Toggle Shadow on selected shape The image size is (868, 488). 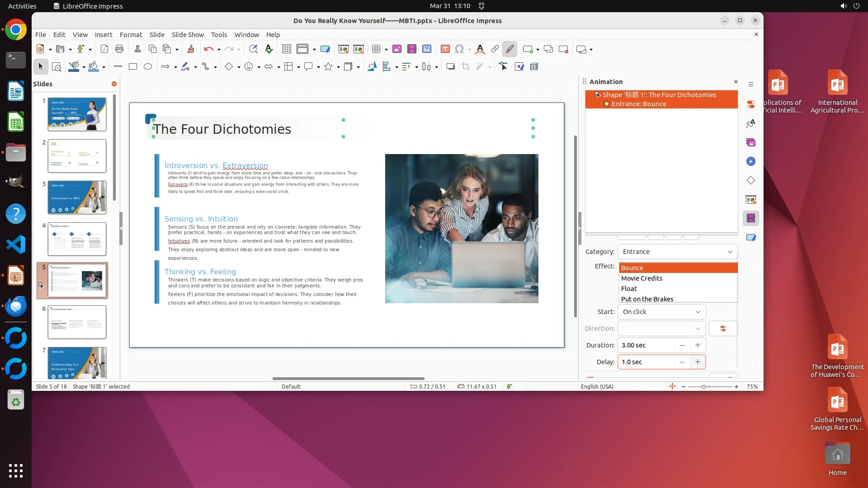pyautogui.click(x=450, y=67)
